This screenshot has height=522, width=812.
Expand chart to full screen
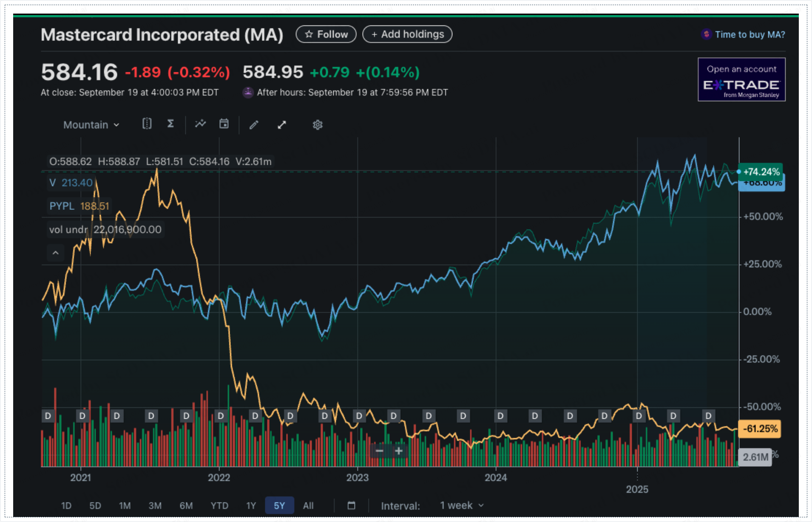click(x=282, y=125)
